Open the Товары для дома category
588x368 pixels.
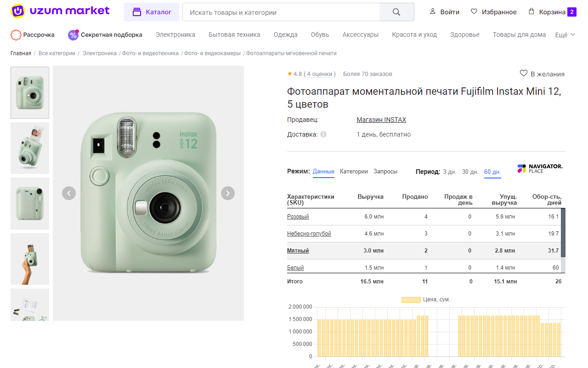click(520, 34)
